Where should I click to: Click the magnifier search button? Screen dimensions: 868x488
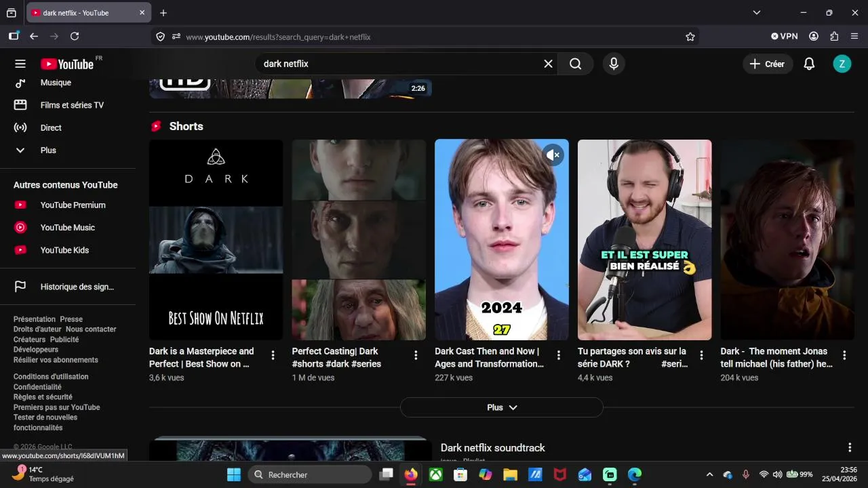point(576,64)
